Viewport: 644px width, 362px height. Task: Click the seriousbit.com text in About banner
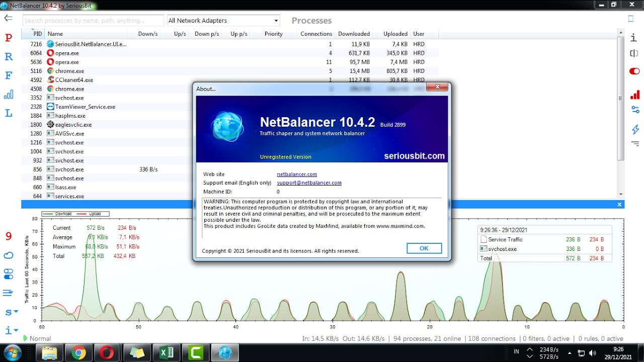click(414, 156)
